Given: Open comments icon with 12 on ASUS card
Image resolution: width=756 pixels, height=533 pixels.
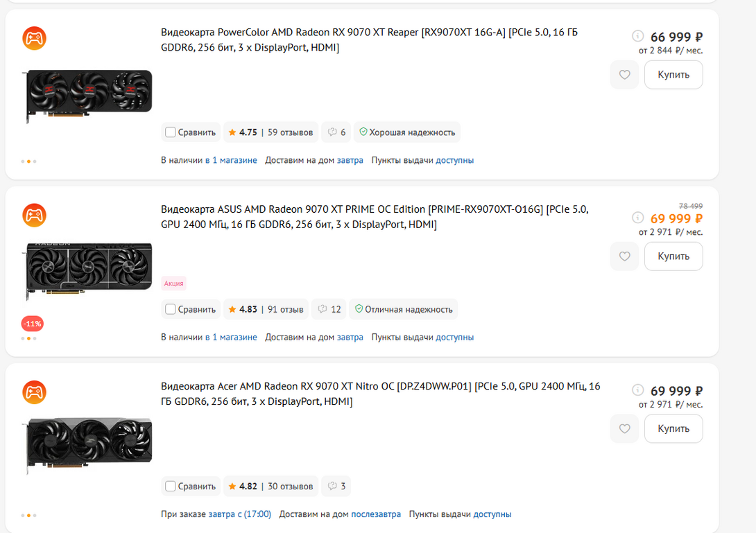Looking at the screenshot, I should (x=329, y=309).
